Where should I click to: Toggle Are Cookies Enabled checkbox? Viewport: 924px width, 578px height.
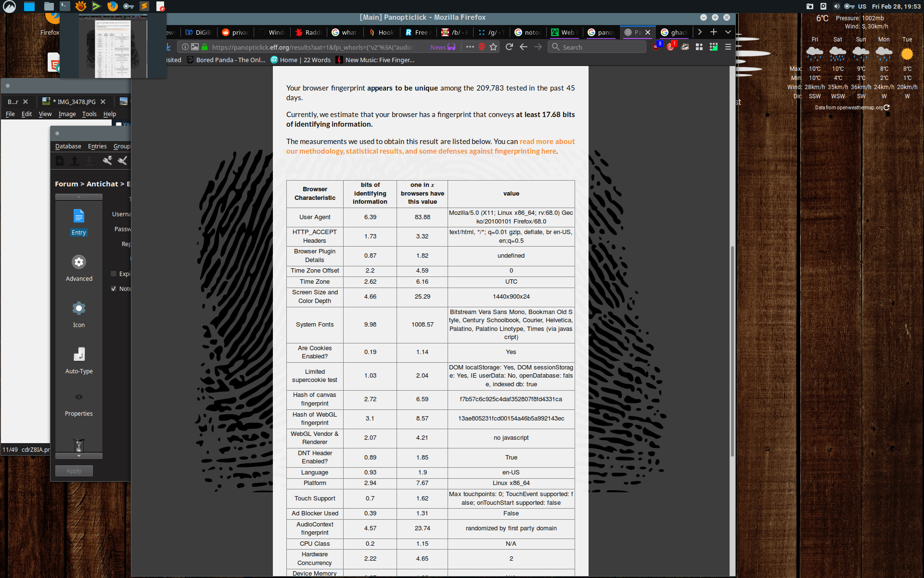(315, 352)
